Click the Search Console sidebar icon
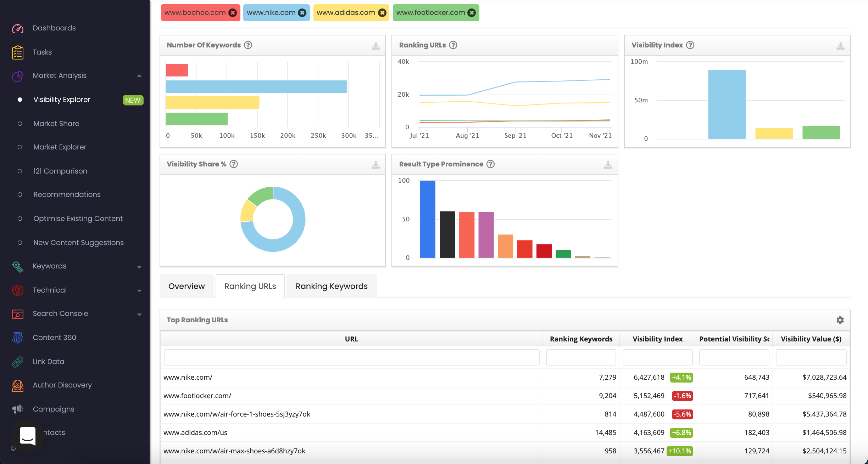This screenshot has width=868, height=464. click(17, 313)
